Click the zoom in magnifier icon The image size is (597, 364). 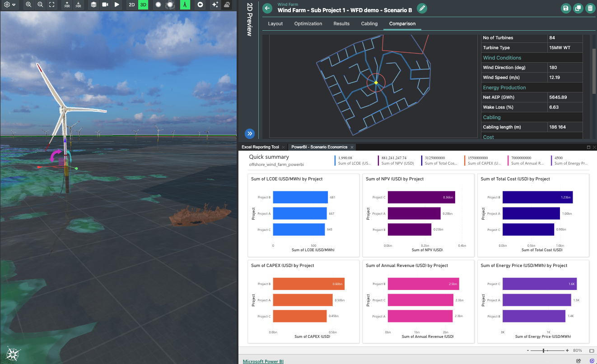pyautogui.click(x=28, y=5)
